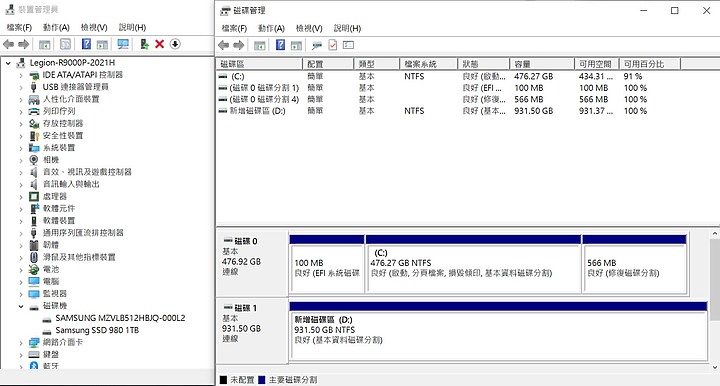Click Forward arrow in Disk Management toolbar
Viewport: 720px width, 386px height.
(239, 45)
